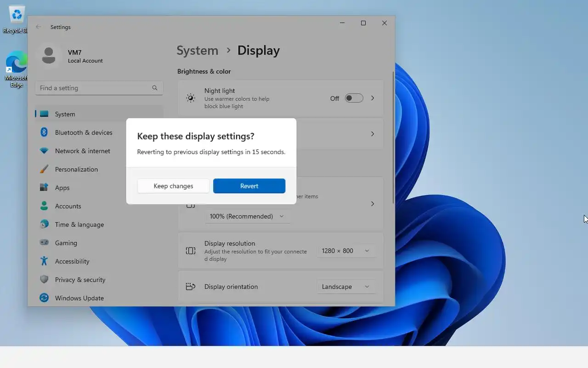
Task: Go to Bluetooth & devices
Action: (99, 132)
